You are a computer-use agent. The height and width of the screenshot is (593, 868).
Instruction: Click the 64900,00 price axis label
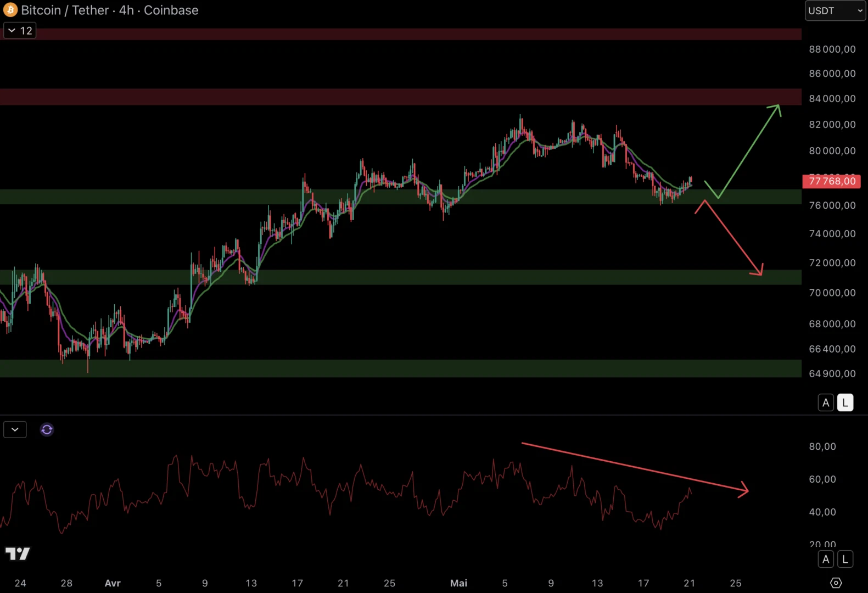pos(832,374)
